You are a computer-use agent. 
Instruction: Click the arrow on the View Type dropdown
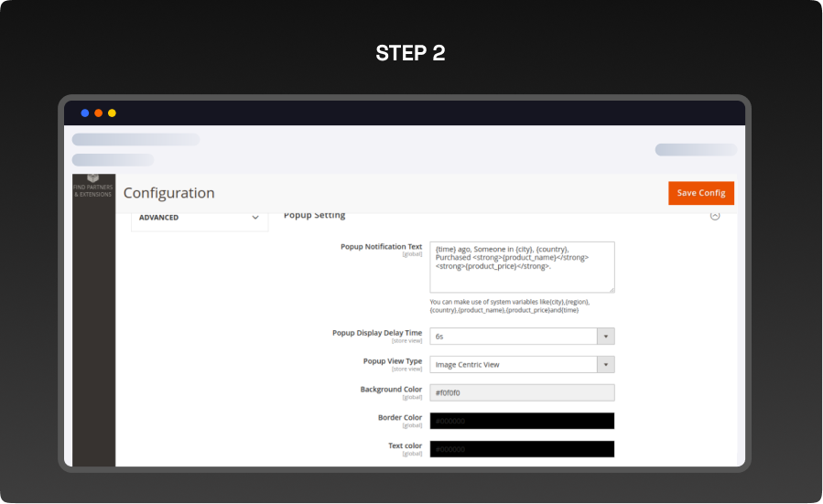point(605,365)
